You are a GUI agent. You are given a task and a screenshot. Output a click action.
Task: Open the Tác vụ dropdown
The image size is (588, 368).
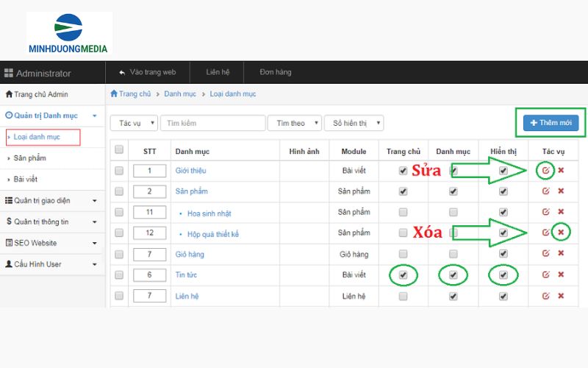pyautogui.click(x=135, y=123)
